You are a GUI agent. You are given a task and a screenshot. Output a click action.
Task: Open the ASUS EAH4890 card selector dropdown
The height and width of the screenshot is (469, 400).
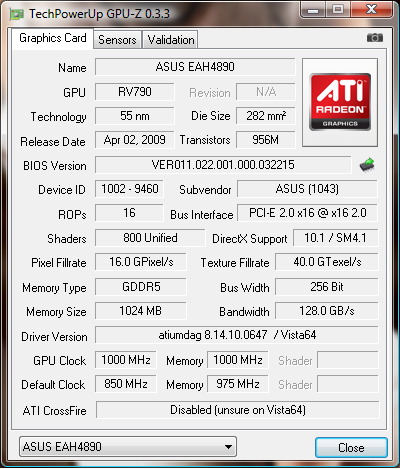[128, 446]
